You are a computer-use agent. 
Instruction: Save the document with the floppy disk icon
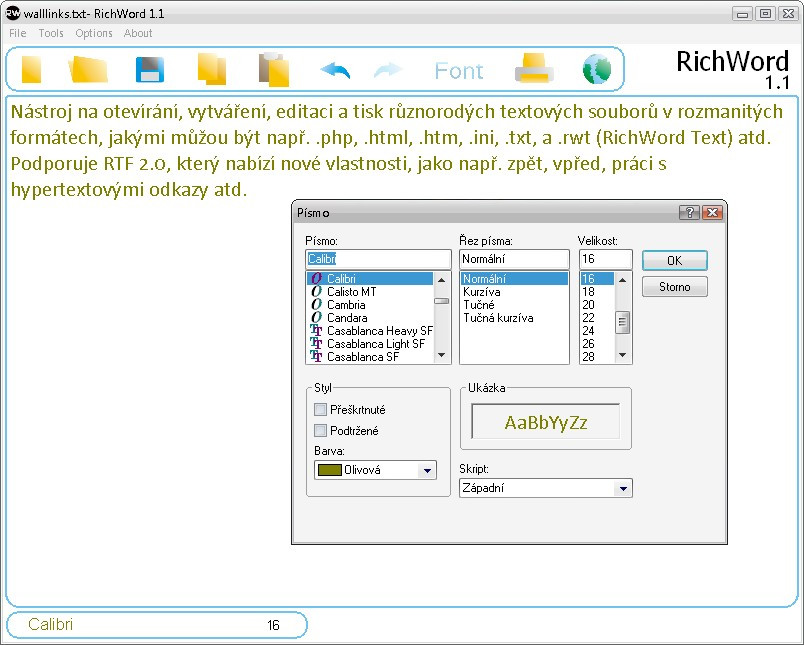pyautogui.click(x=150, y=69)
